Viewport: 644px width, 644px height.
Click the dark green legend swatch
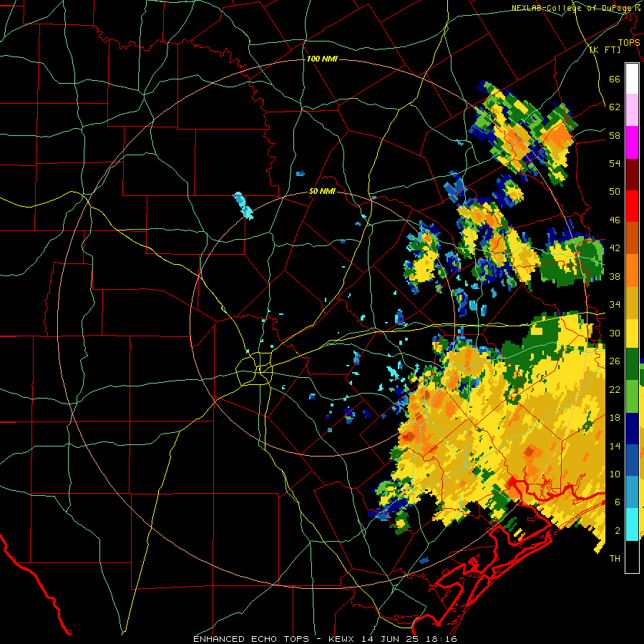pos(632,364)
